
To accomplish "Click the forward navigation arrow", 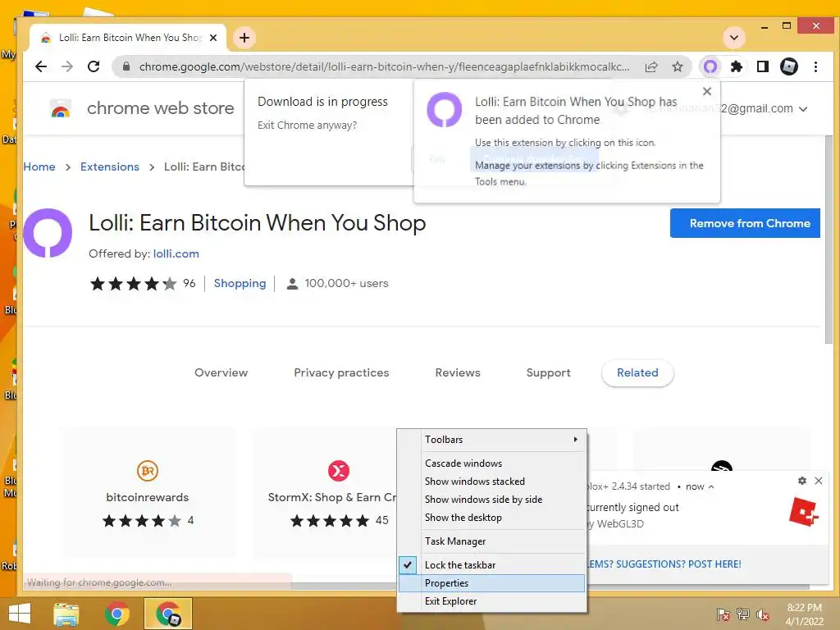I will coord(67,66).
